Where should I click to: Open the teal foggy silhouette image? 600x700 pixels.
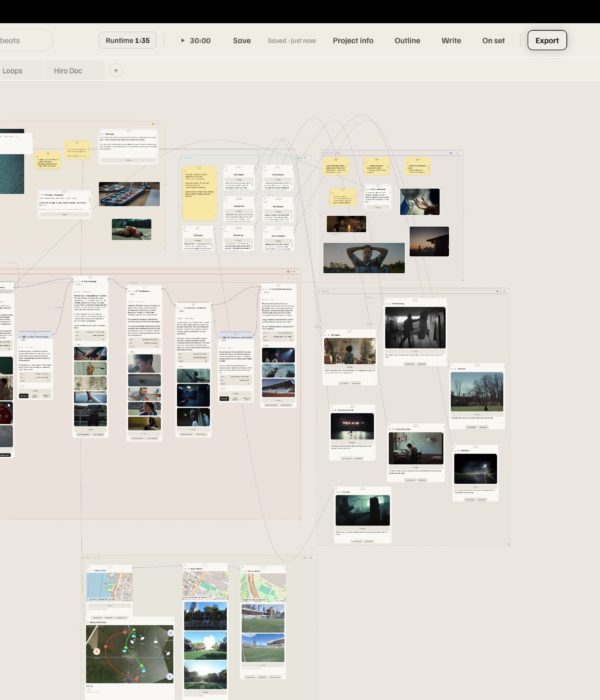coord(362,510)
